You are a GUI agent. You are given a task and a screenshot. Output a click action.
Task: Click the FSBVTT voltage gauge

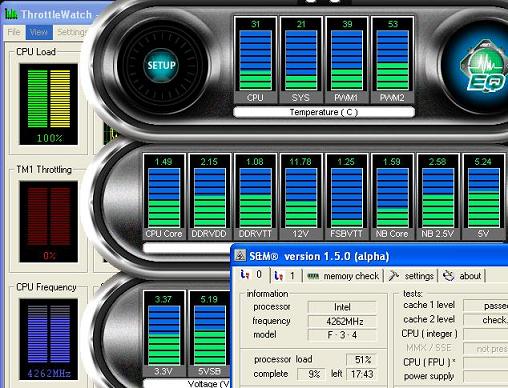pyautogui.click(x=346, y=197)
